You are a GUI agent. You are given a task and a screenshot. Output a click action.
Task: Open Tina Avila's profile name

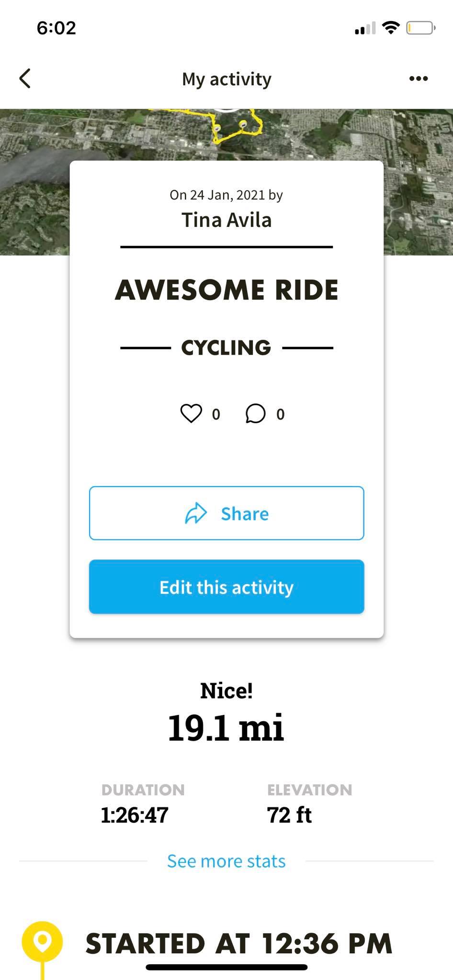[226, 220]
